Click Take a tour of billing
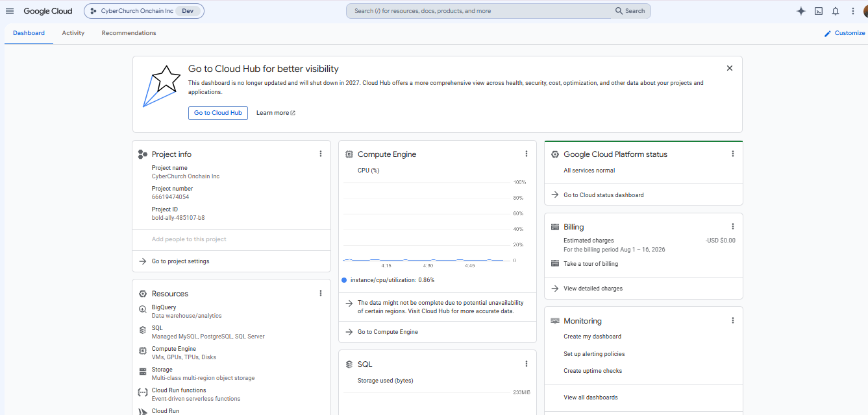 (x=591, y=264)
